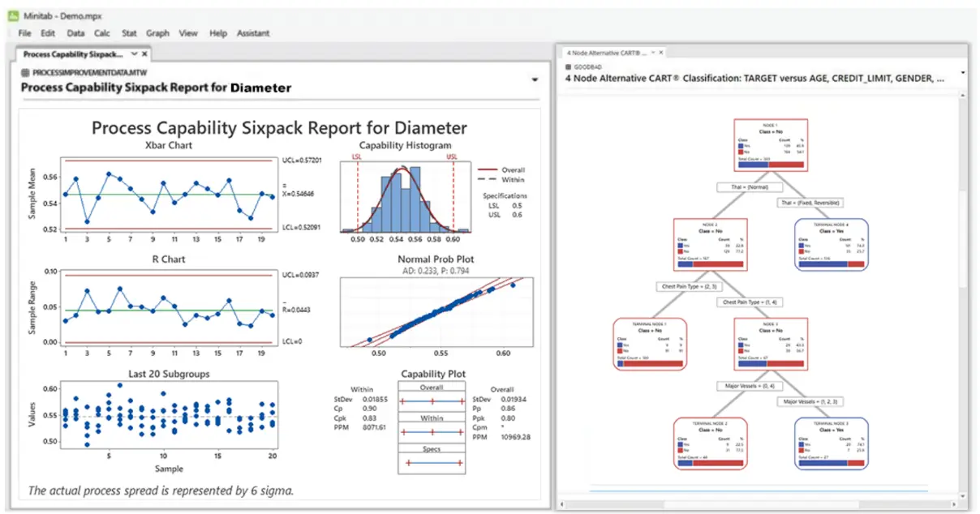Screen dimensions: 980x514
Task: Click the Capability Histogram chart
Action: [404, 195]
